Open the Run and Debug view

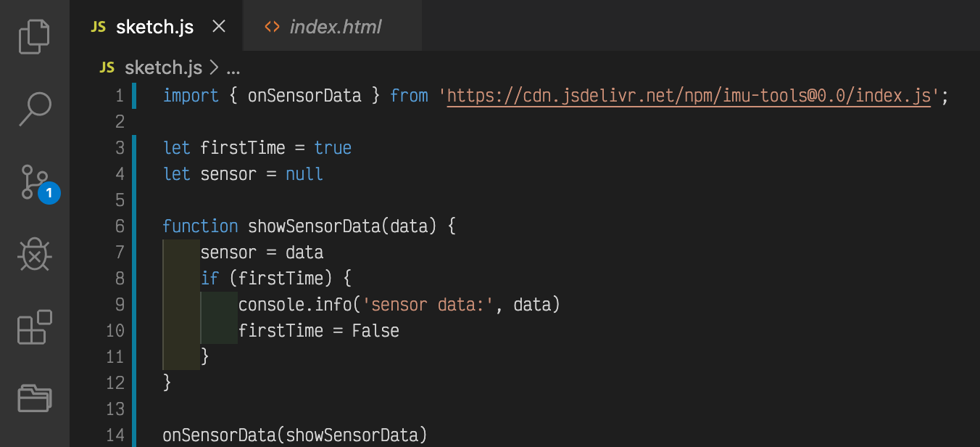pyautogui.click(x=34, y=255)
